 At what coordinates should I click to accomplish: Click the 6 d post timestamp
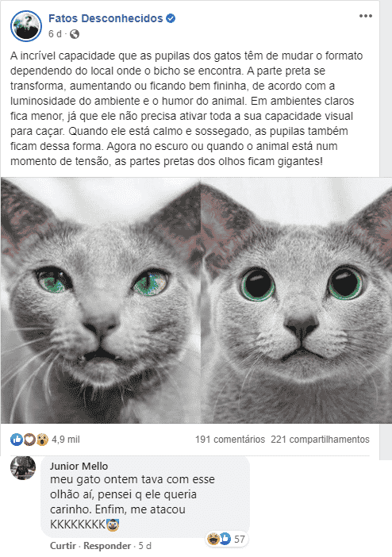coord(55,34)
